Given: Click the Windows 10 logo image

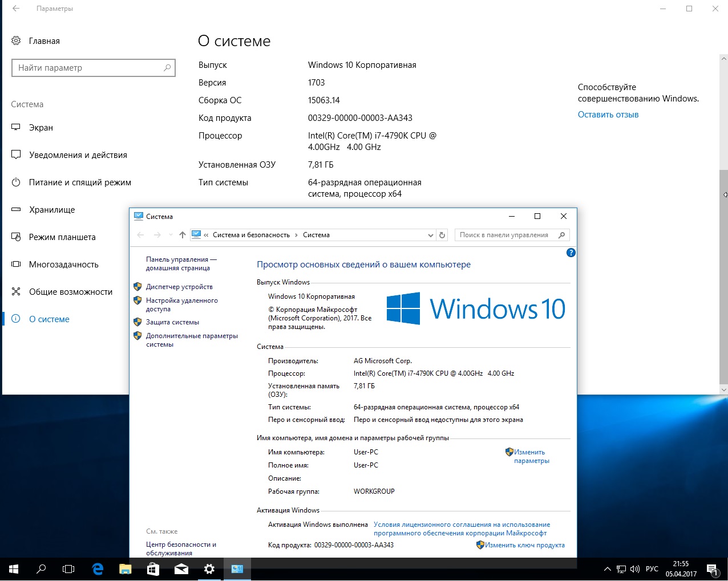Looking at the screenshot, I should click(x=476, y=308).
